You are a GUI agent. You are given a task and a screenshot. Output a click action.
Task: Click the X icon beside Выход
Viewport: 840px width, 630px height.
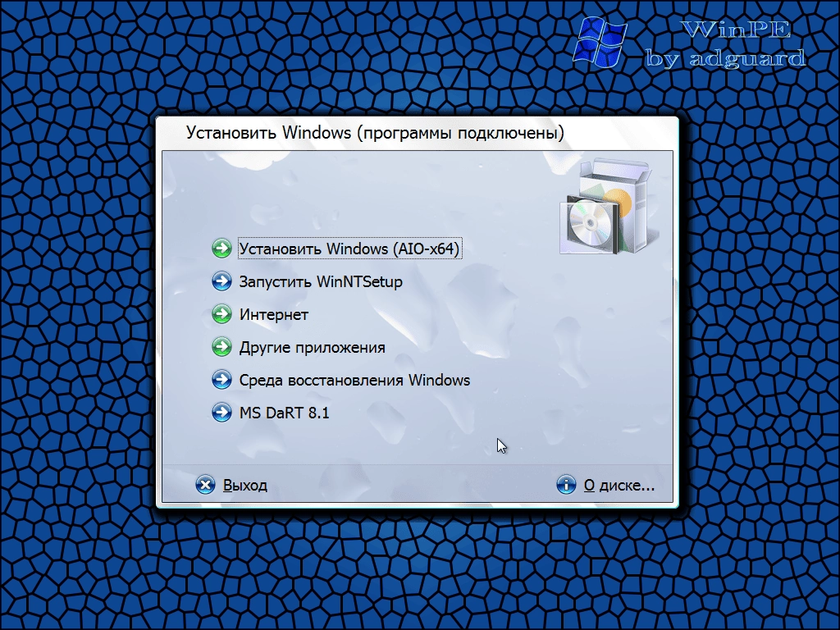pyautogui.click(x=205, y=485)
